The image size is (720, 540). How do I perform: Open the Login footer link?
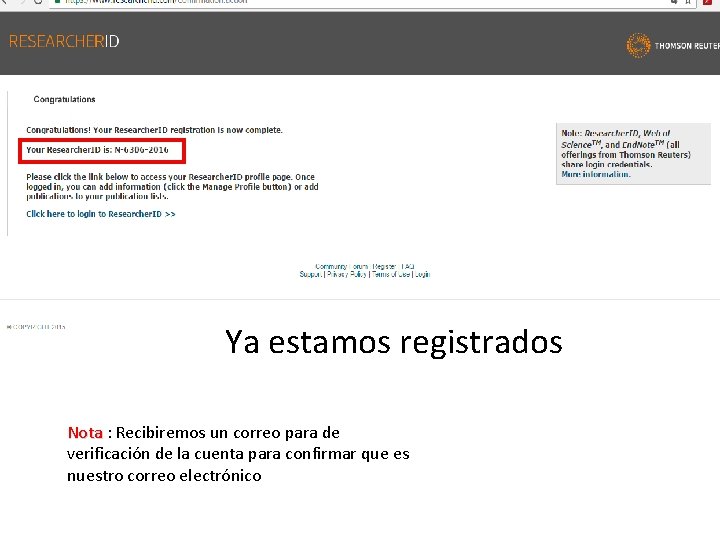pyautogui.click(x=422, y=274)
